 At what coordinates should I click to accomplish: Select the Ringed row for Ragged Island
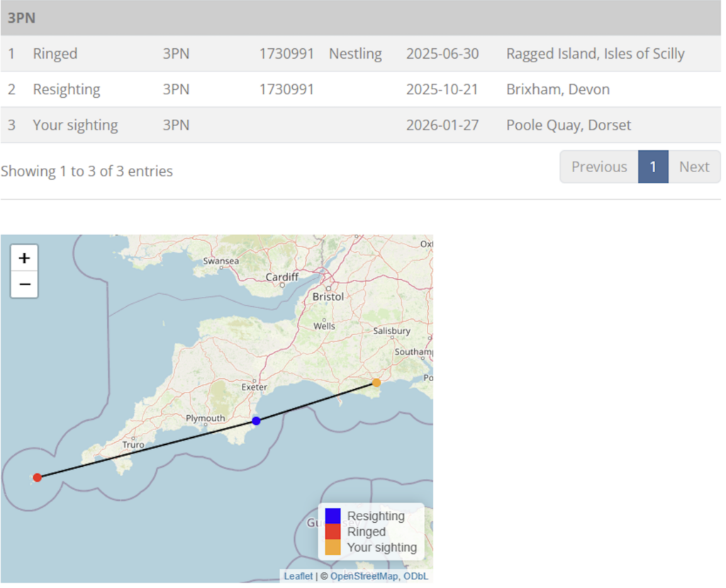click(x=360, y=54)
